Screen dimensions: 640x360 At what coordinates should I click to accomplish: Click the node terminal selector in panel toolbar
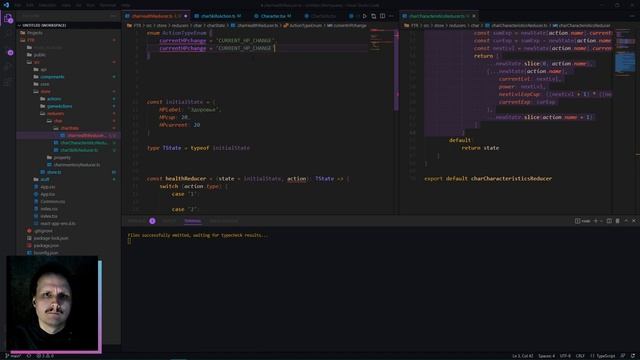pos(582,221)
